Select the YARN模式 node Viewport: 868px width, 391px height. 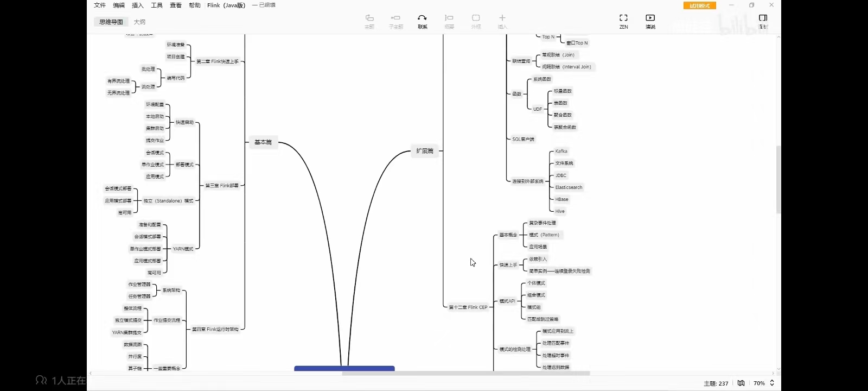coord(183,249)
